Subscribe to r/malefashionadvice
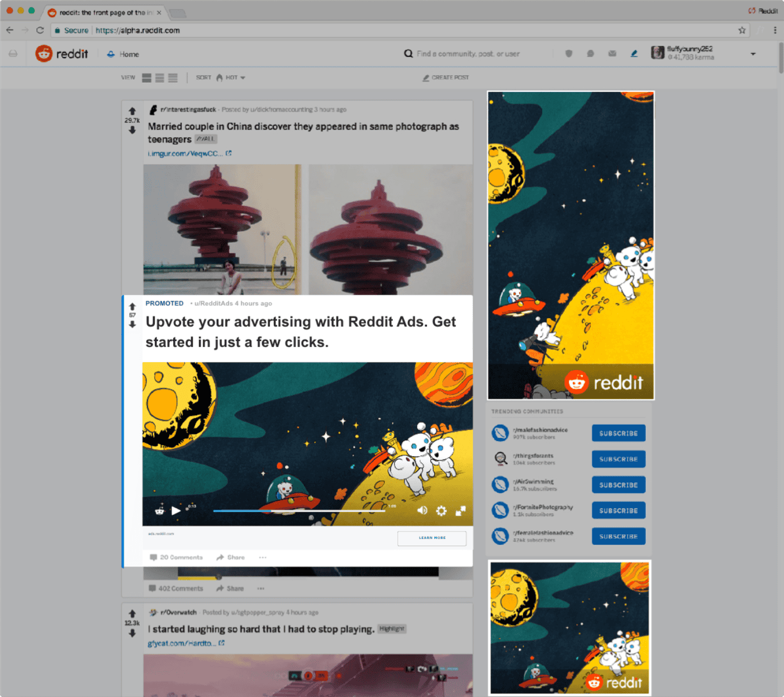Screen dimensions: 784x697 pyautogui.click(x=619, y=433)
